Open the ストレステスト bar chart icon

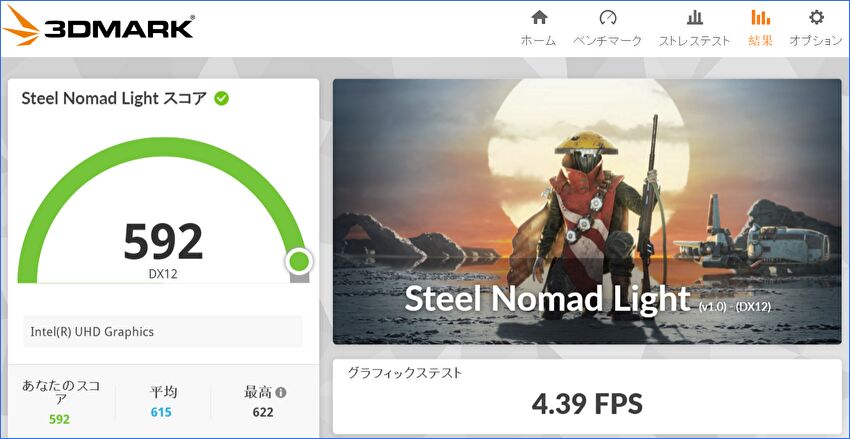[x=694, y=18]
